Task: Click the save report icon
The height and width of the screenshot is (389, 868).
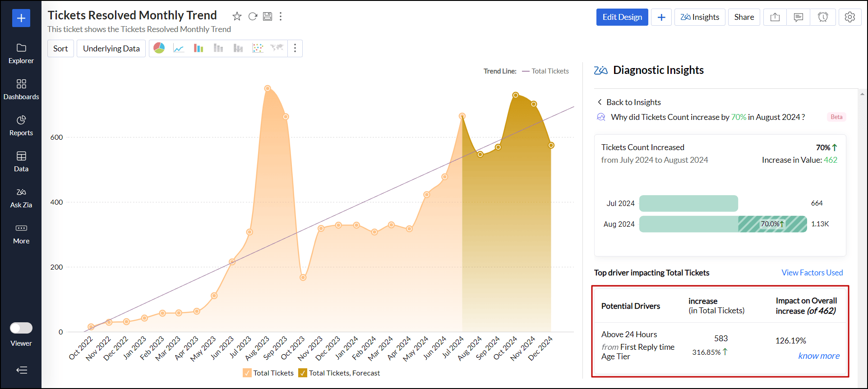Action: (268, 17)
